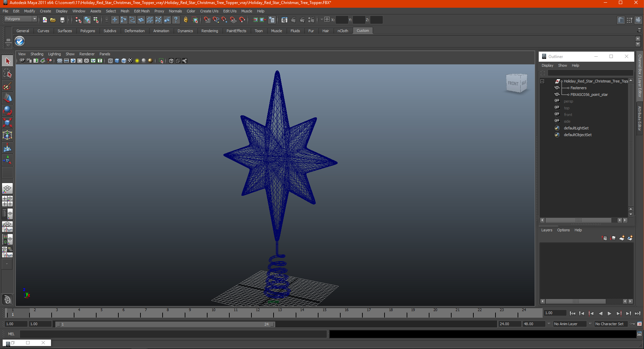This screenshot has width=644, height=349.
Task: Open the input field mode dropdown arrow
Action: pyautogui.click(x=322, y=20)
